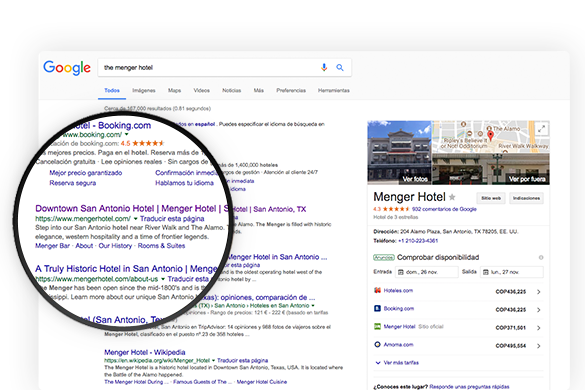Screen dimensions: 585x390
Task: Expand 'Ver más tarifas' list
Action: click(x=397, y=362)
